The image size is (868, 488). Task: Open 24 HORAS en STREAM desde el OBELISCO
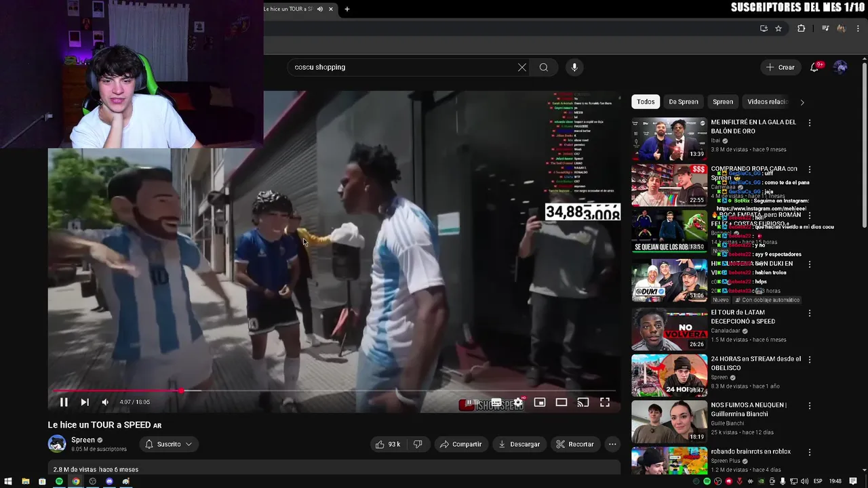pyautogui.click(x=755, y=363)
